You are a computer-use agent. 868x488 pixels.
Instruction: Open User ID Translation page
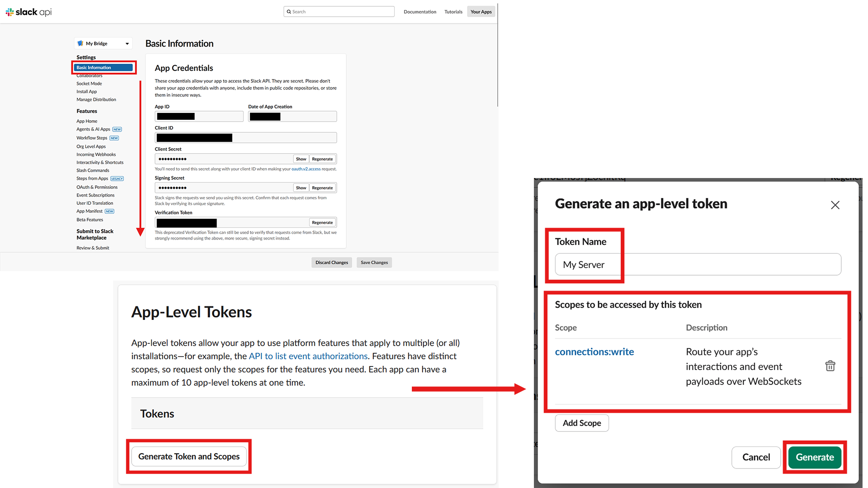[x=94, y=203]
